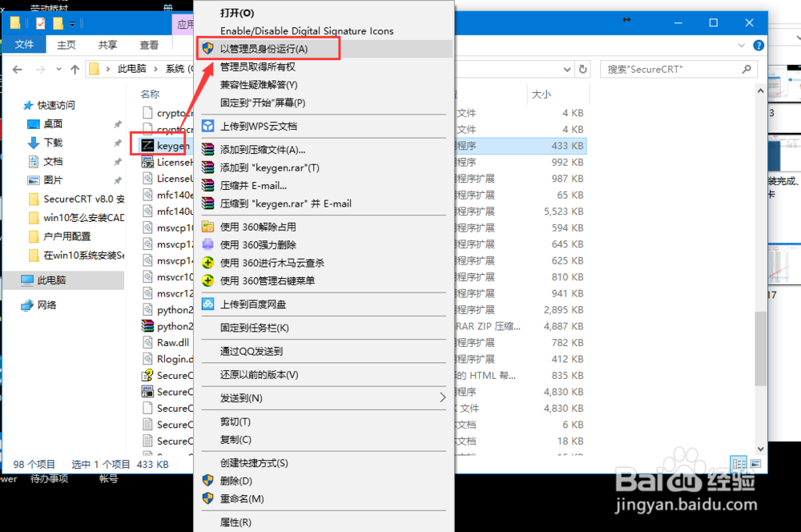The width and height of the screenshot is (801, 532).
Task: Navigate up one folder level
Action: (75, 69)
